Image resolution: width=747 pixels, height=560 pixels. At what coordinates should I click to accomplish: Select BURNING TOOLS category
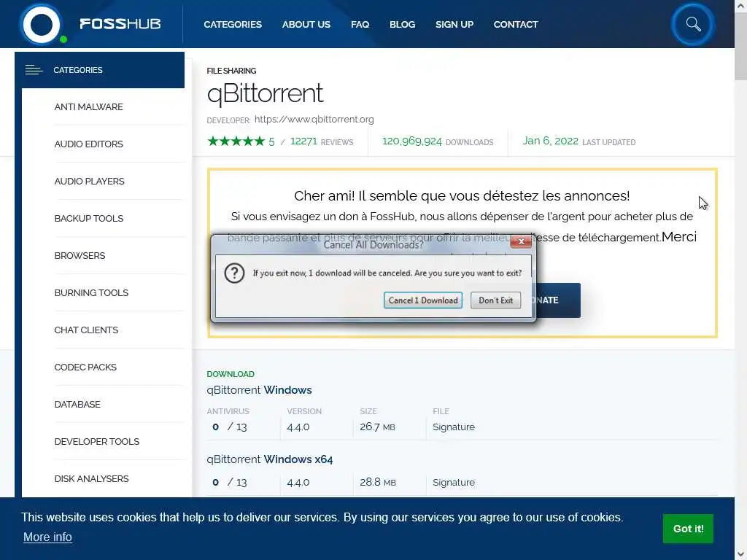coord(91,292)
